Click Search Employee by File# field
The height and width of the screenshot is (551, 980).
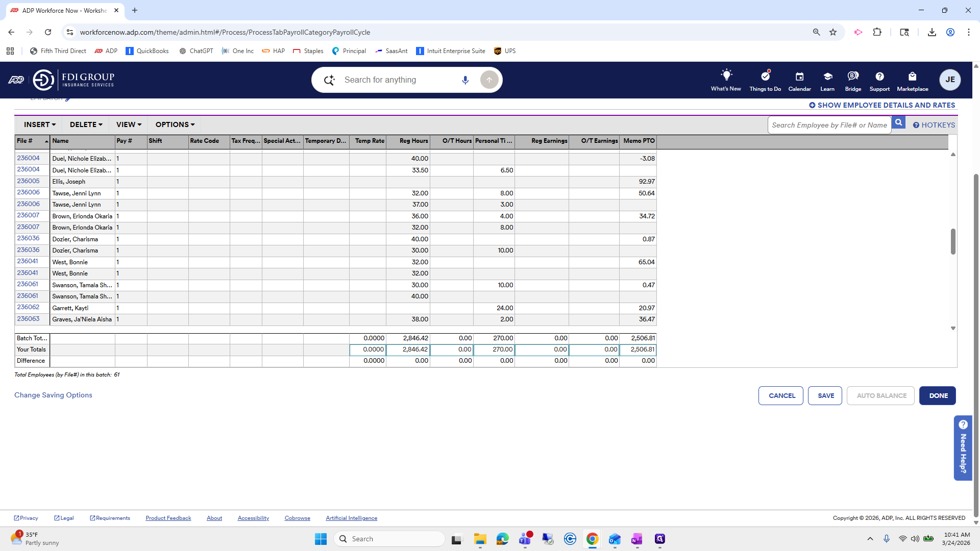[829, 125]
